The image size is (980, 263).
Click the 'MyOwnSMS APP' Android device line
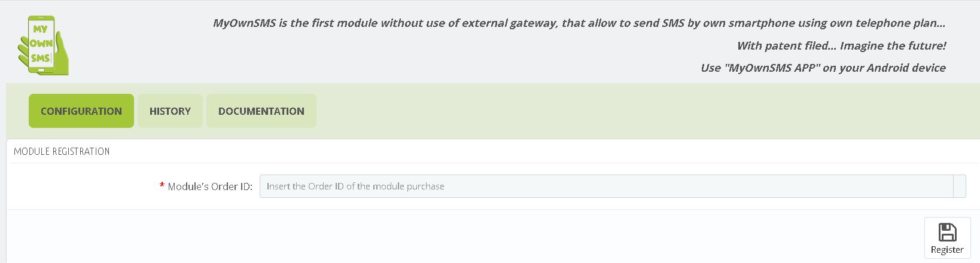tap(823, 68)
